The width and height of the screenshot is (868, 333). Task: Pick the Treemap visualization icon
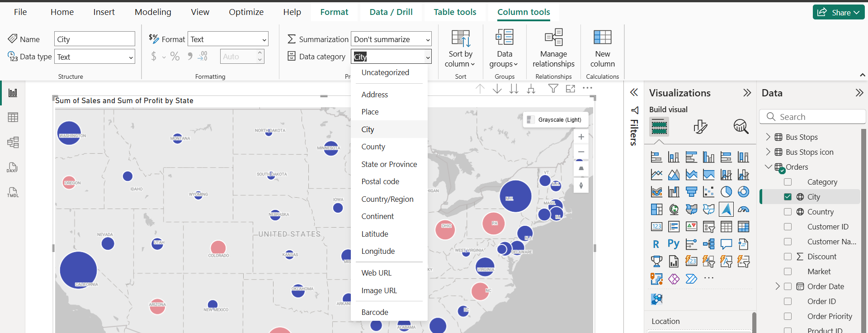(x=656, y=209)
